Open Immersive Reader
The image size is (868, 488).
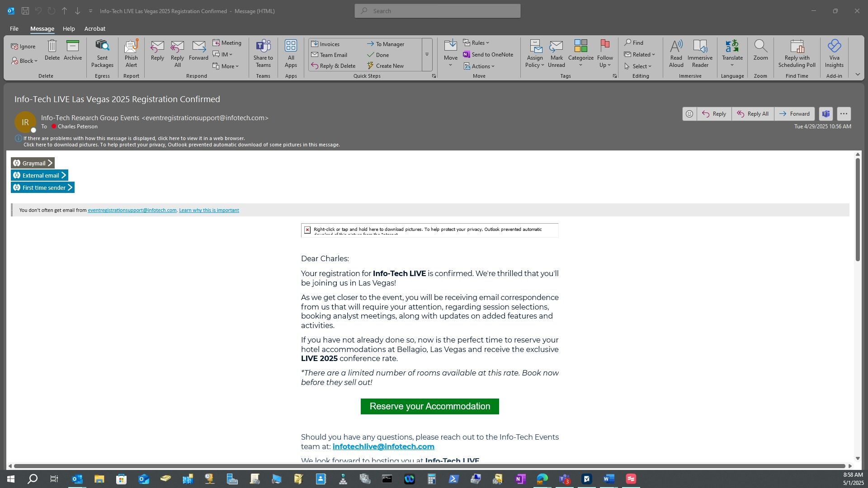coord(700,54)
